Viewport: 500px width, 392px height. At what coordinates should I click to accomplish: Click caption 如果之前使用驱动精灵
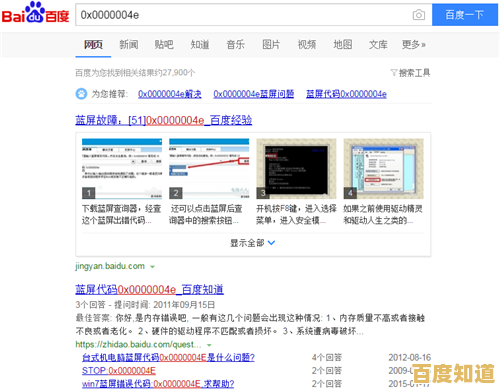tap(383, 209)
